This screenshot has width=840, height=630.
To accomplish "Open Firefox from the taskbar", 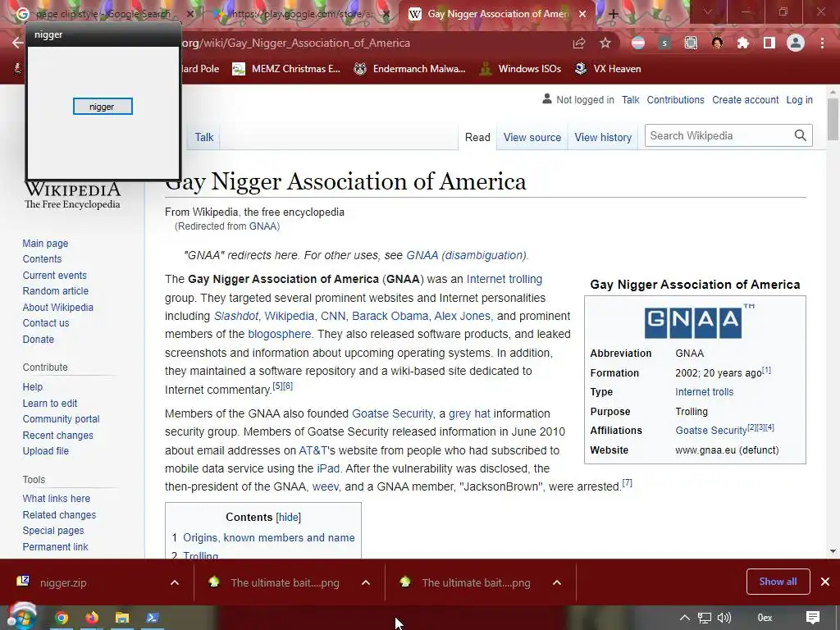I will [92, 618].
